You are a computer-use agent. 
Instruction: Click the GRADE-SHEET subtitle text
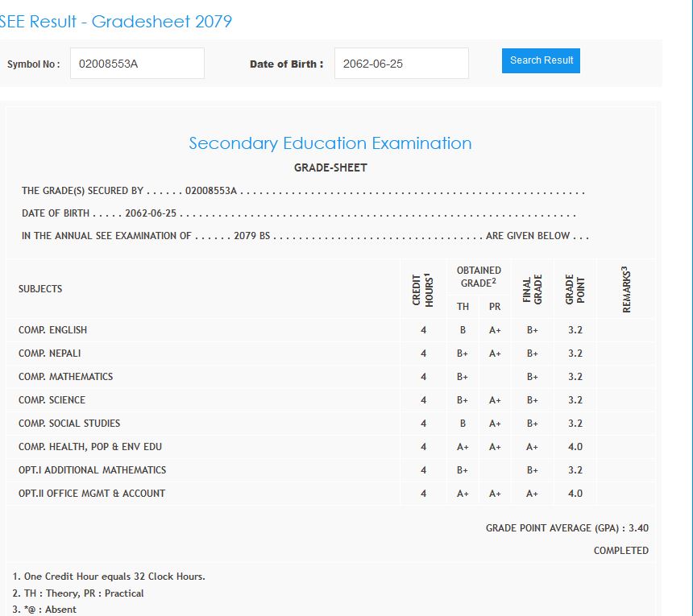click(x=330, y=167)
